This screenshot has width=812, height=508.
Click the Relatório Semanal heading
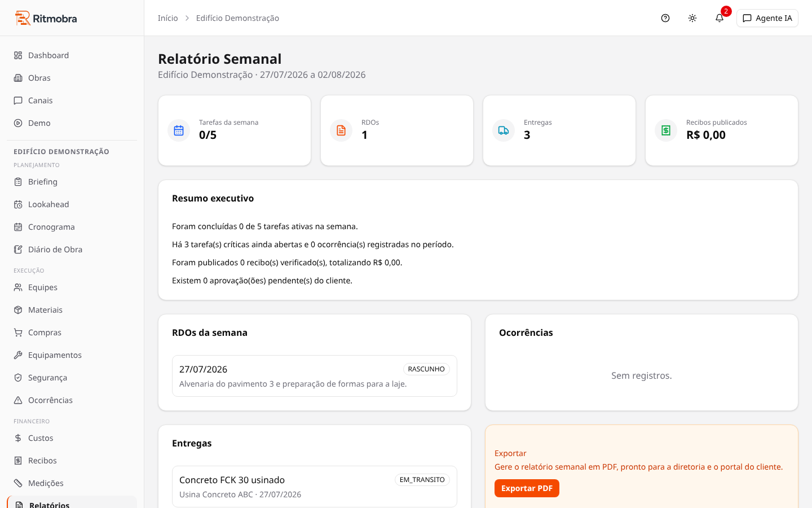(x=220, y=59)
